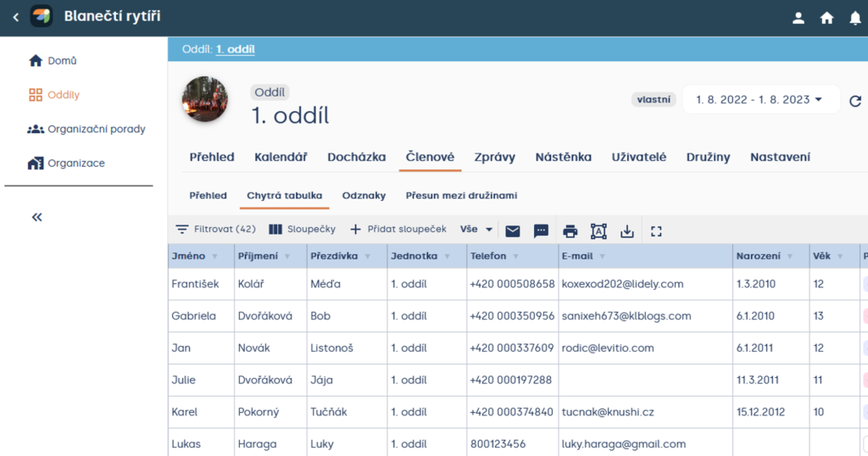Open Organizace in the sidebar
The height and width of the screenshot is (456, 868).
click(x=66, y=164)
